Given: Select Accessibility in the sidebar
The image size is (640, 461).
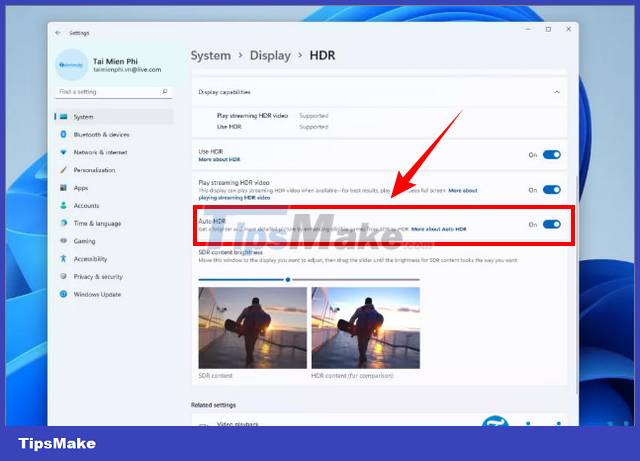Looking at the screenshot, I should 114,258.
